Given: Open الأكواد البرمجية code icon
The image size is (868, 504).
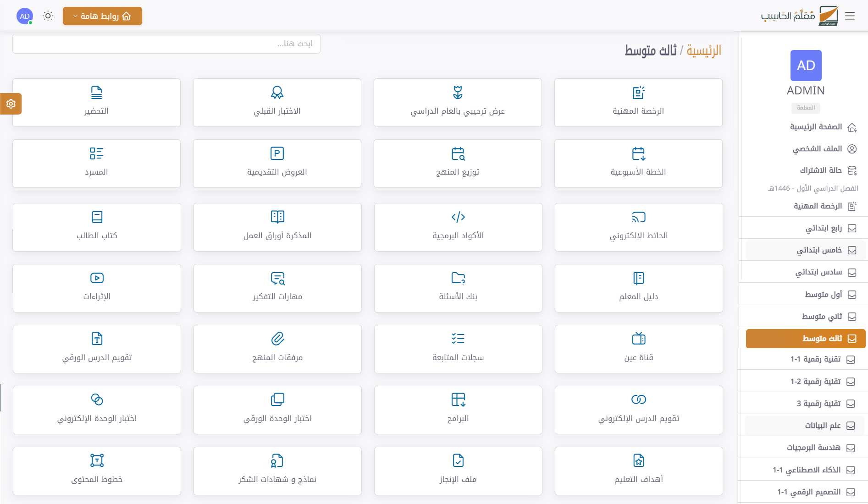Looking at the screenshot, I should click(x=458, y=217).
